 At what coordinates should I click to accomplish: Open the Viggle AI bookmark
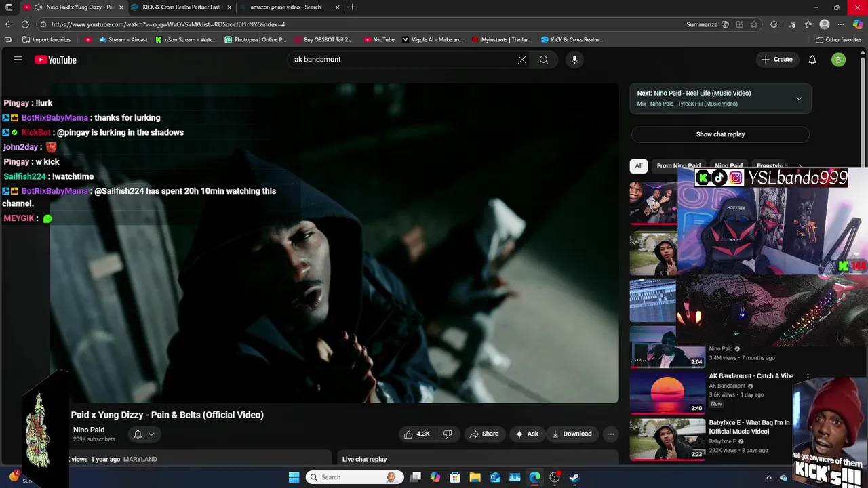coord(433,40)
